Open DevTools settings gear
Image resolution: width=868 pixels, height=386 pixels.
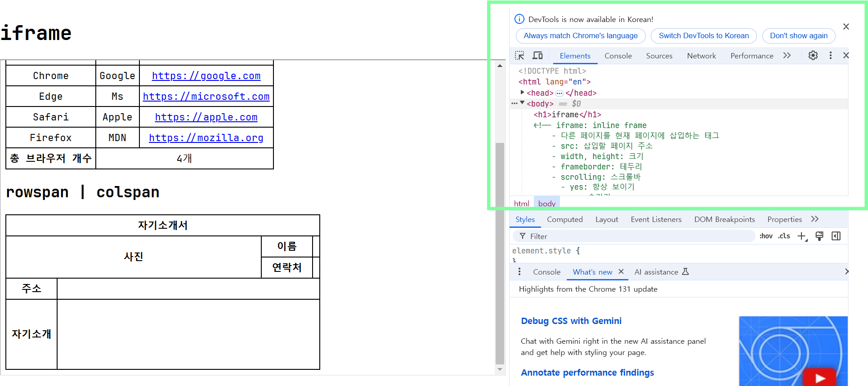click(x=813, y=55)
